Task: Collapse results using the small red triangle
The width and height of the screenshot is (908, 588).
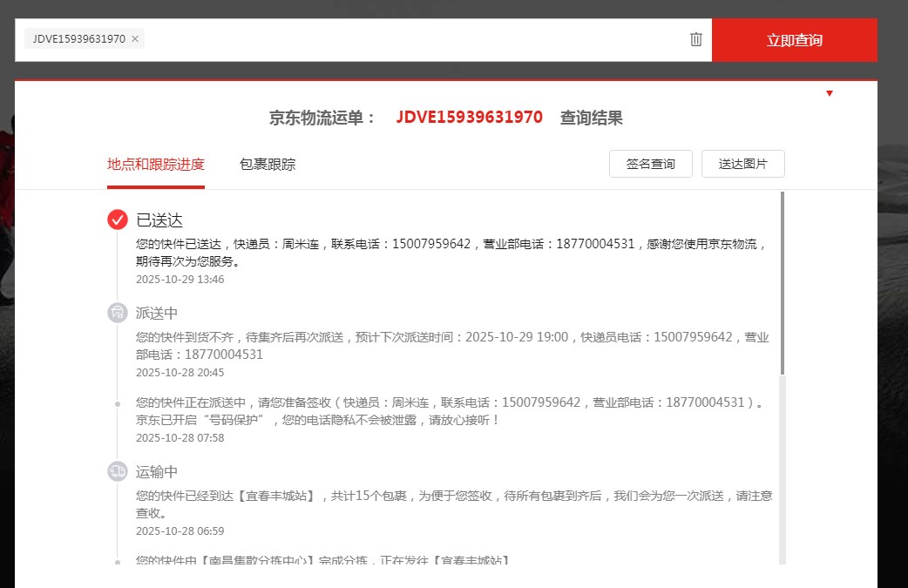Action: [830, 93]
